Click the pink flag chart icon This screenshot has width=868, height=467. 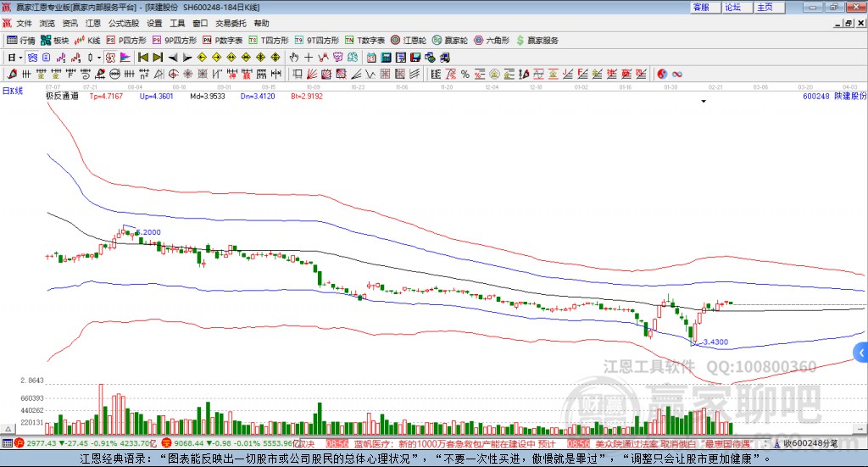tap(125, 58)
